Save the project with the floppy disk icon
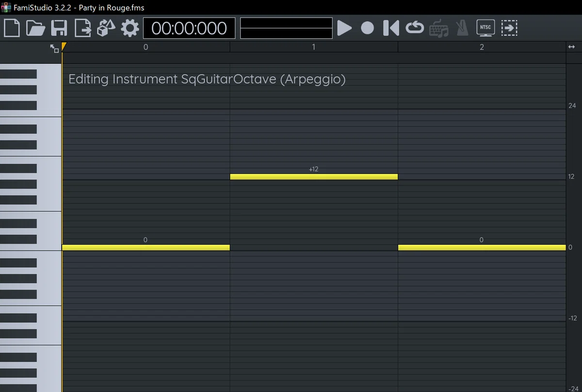 [59, 28]
